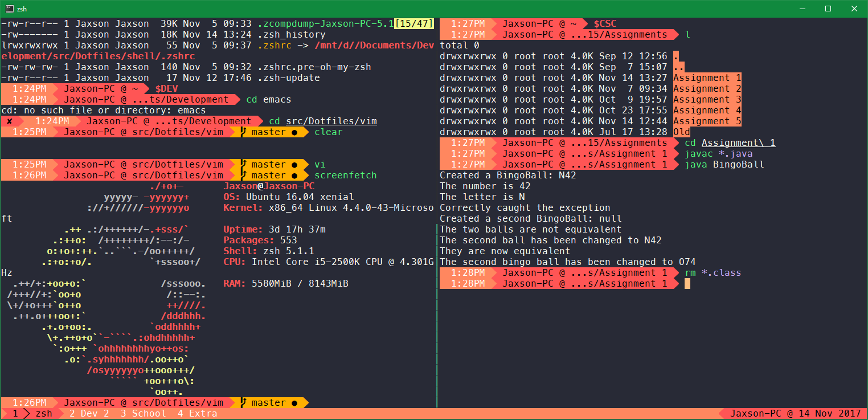Click 'They are now equivalent' output line
Image resolution: width=868 pixels, height=420 pixels.
click(x=505, y=251)
